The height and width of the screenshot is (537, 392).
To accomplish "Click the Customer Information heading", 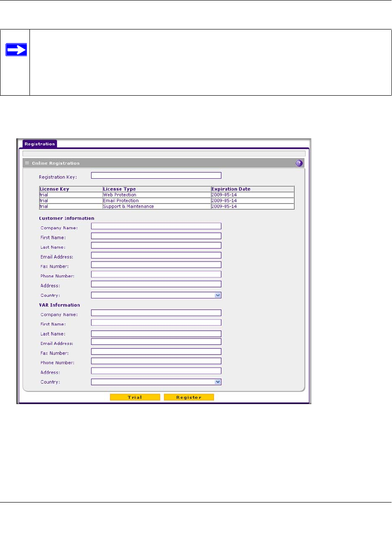I will click(66, 218).
